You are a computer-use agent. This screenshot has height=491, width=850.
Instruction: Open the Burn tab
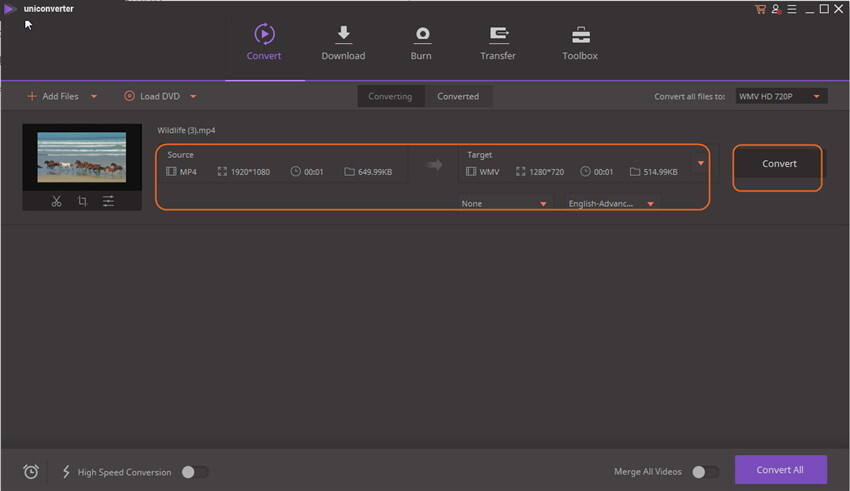tap(421, 42)
